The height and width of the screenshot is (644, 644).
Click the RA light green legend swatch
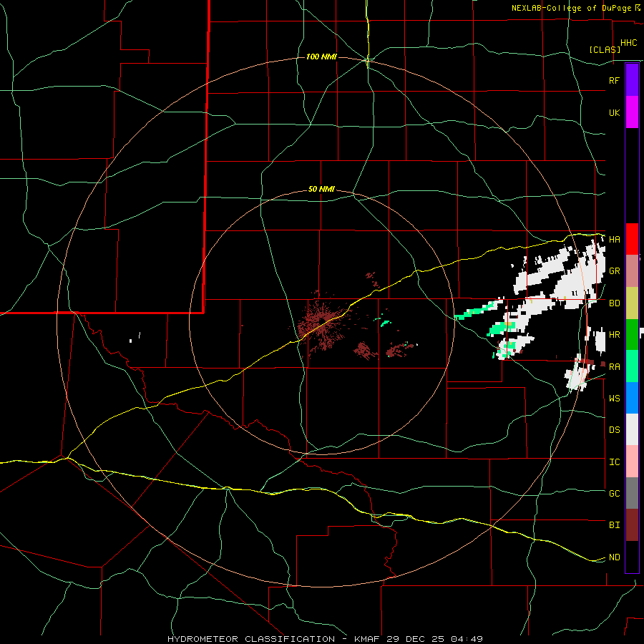[x=632, y=366]
